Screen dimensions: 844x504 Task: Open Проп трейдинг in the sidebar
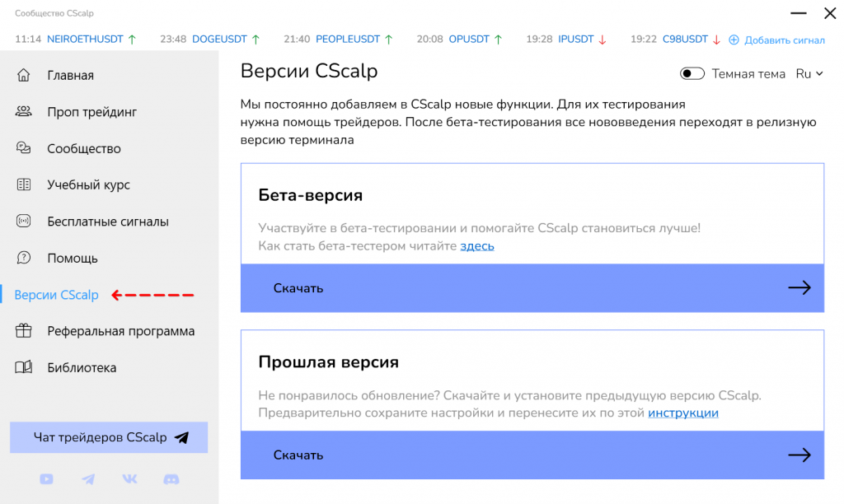pyautogui.click(x=91, y=112)
